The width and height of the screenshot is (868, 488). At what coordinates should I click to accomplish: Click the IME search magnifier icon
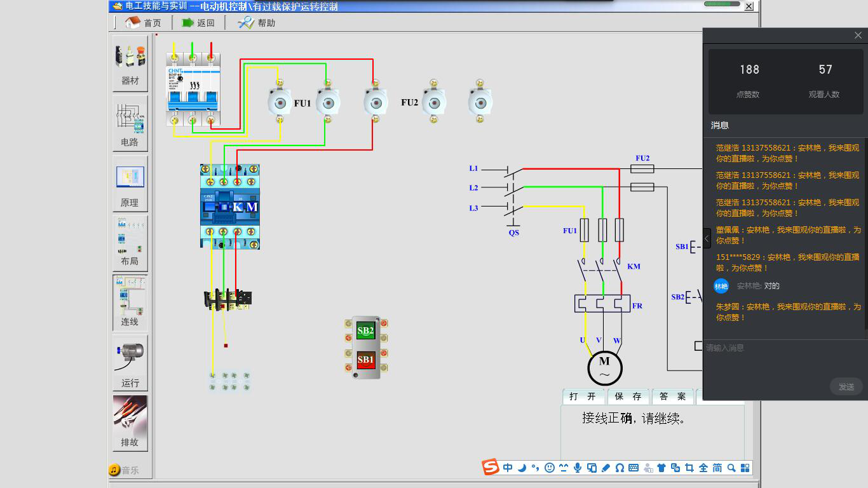(731, 468)
